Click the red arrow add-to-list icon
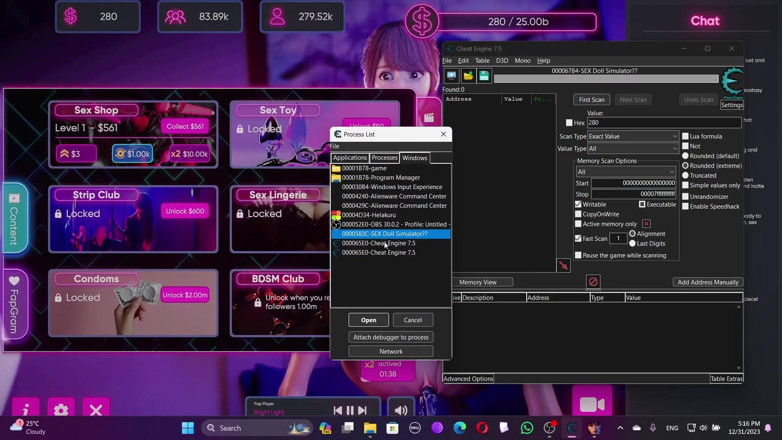 [x=563, y=265]
